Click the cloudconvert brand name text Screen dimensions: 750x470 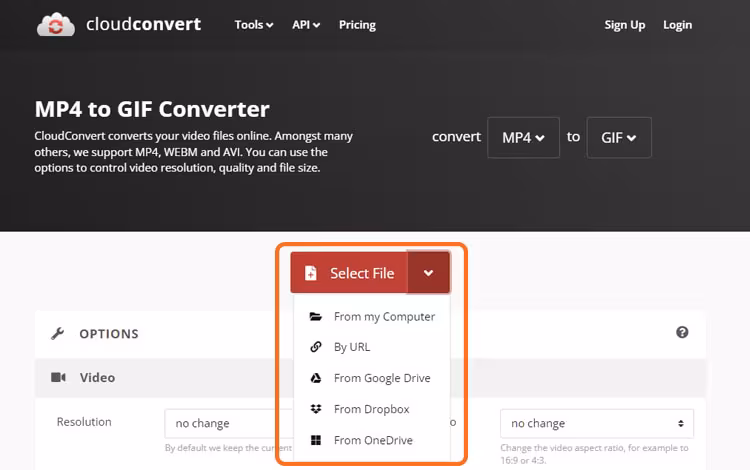tap(143, 24)
